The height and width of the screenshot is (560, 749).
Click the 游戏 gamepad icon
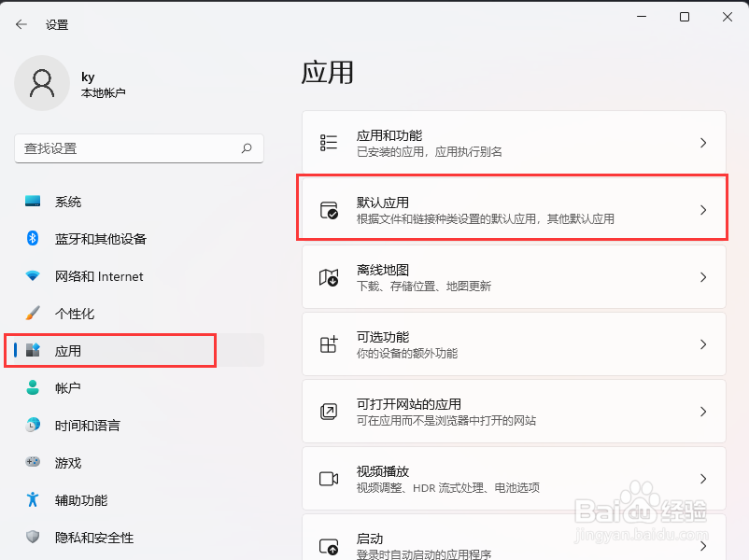click(x=33, y=462)
